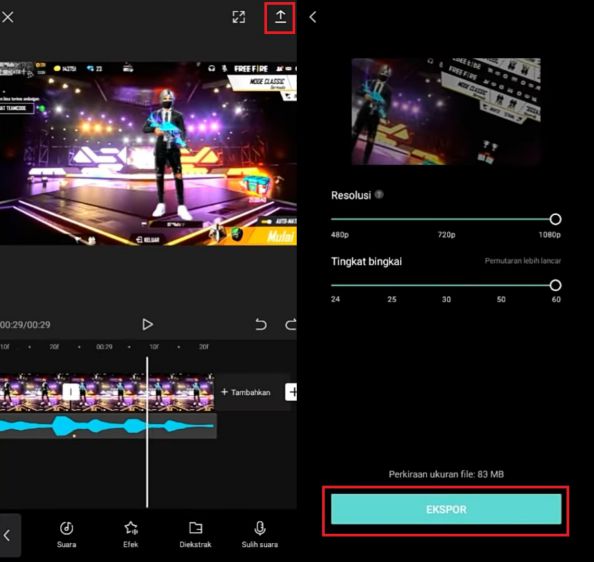Add a clip with the white plus button
The image size is (594, 562).
(291, 392)
